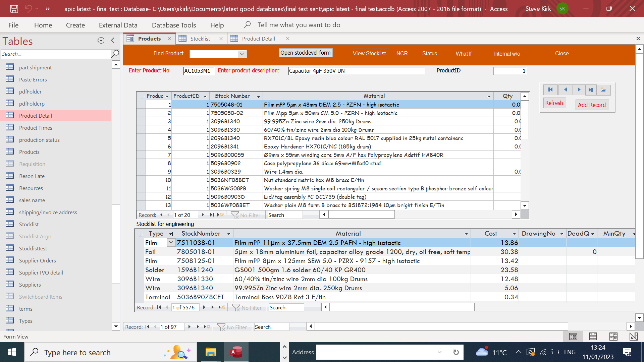Screen dimensions: 644x362
Task: Click the NCR button
Action: [x=402, y=53]
